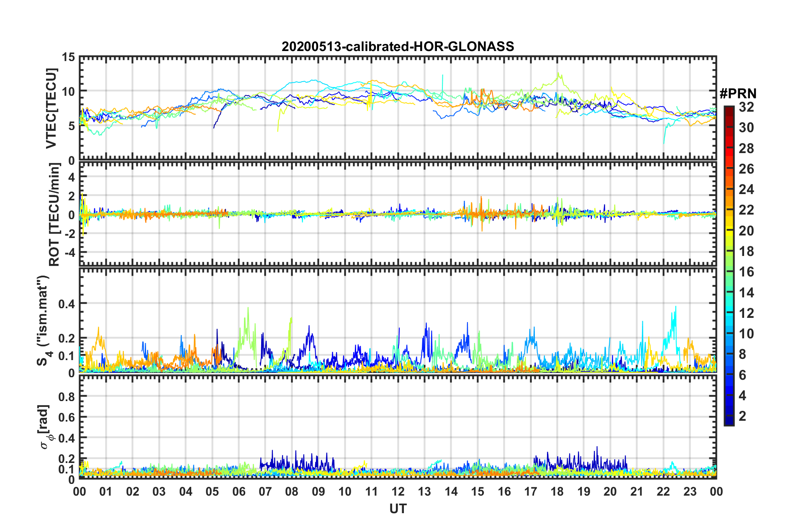Screen dimensions: 796x532
Task: Click x-axis tick label 07
Action: point(265,491)
